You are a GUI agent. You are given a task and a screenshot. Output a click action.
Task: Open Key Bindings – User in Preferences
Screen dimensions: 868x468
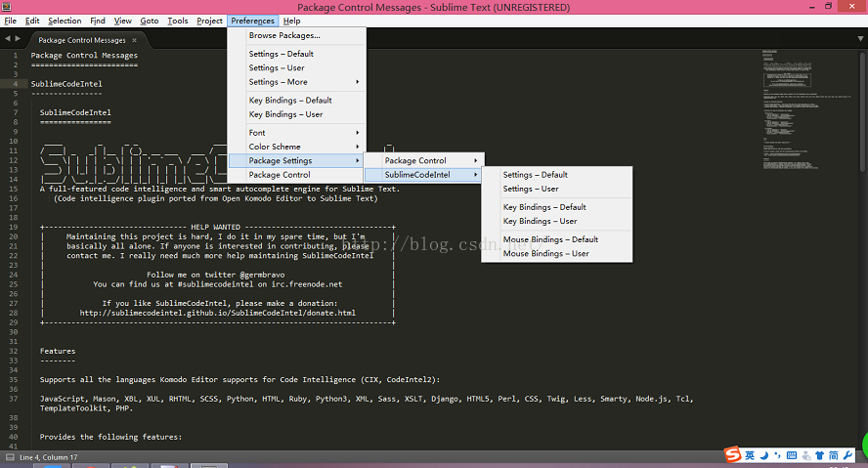point(297,114)
